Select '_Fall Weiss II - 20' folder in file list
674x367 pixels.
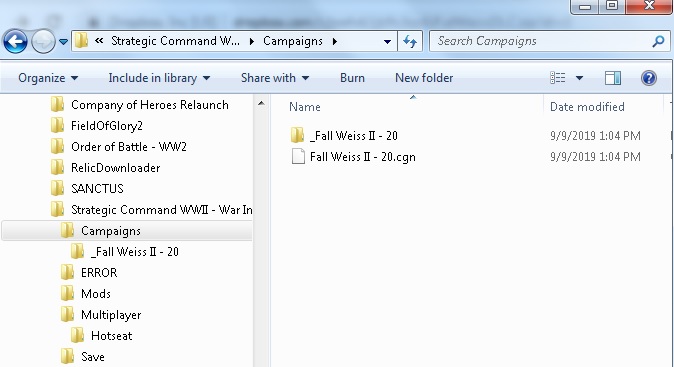click(x=354, y=136)
